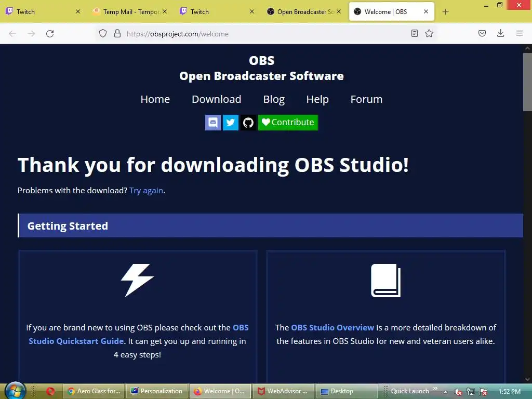The width and height of the screenshot is (532, 399).
Task: Click the scrollbar down arrow
Action: point(527,379)
